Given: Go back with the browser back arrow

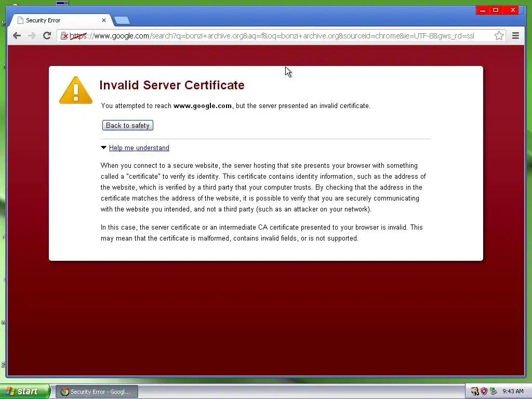Looking at the screenshot, I should [x=17, y=36].
